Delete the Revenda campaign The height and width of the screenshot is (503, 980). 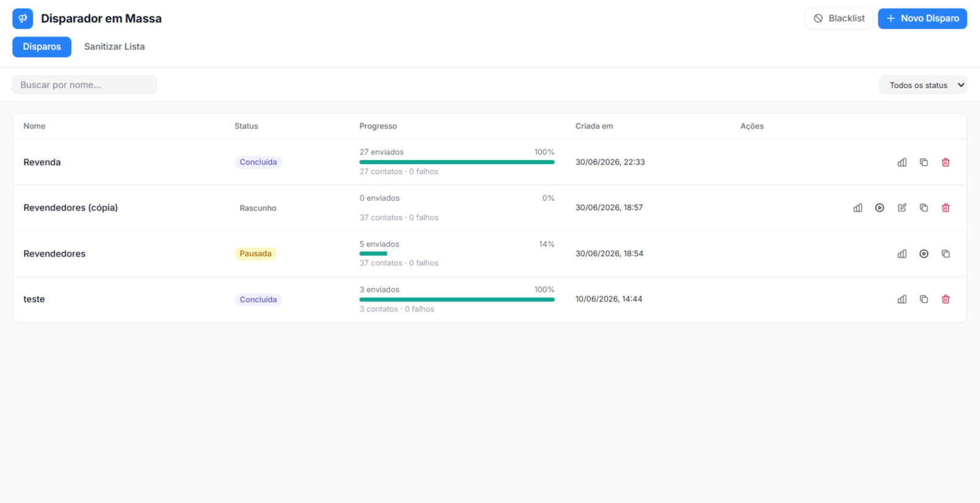click(x=946, y=162)
